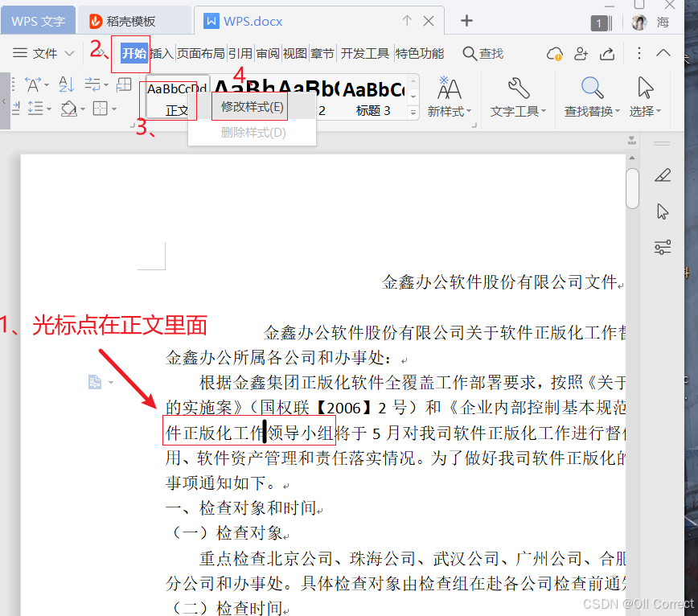Image resolution: width=698 pixels, height=616 pixels.
Task: Click the table tabs grid icon
Action: (124, 84)
